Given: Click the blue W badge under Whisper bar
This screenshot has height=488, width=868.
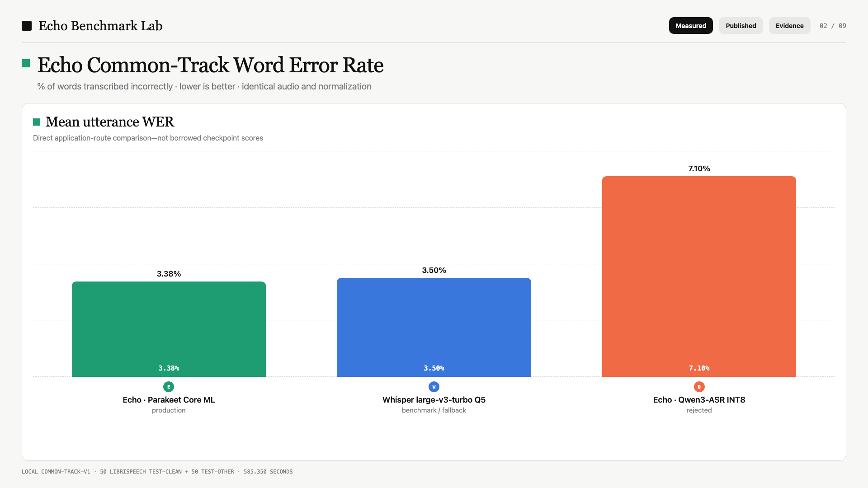Looking at the screenshot, I should [x=434, y=387].
